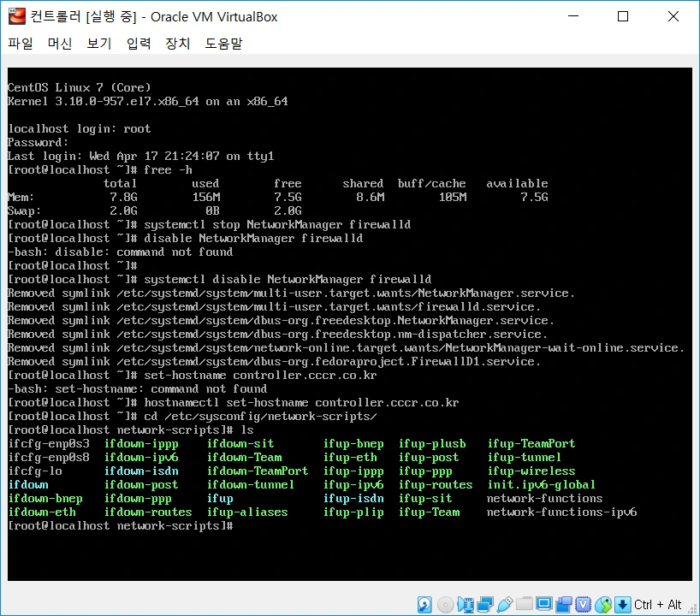Click the 'FirewallD1.service' removed symlink line

click(x=274, y=362)
